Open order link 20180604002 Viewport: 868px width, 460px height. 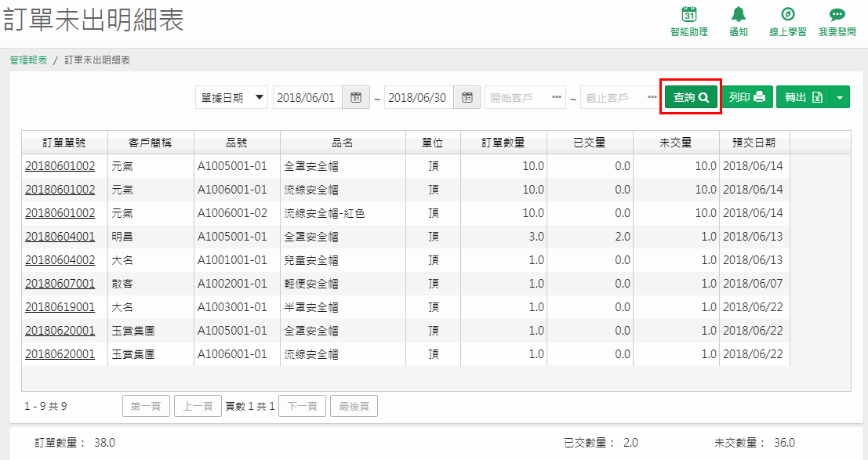pyautogui.click(x=60, y=259)
